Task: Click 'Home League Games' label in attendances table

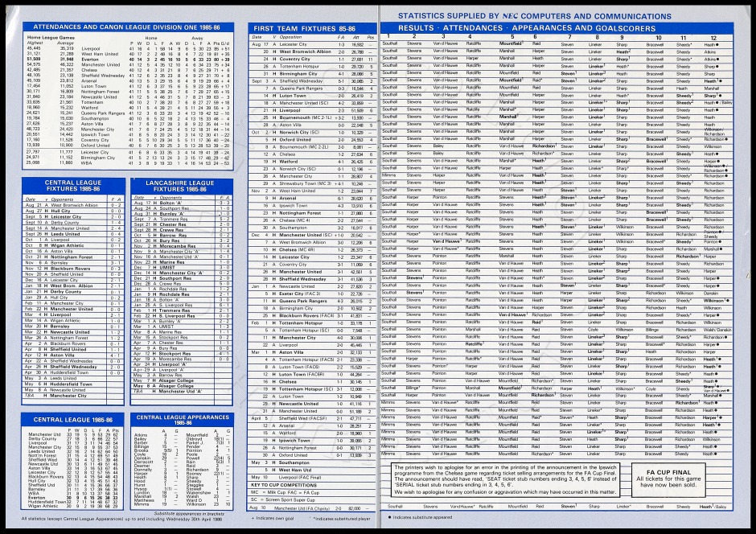Action: 51,37
